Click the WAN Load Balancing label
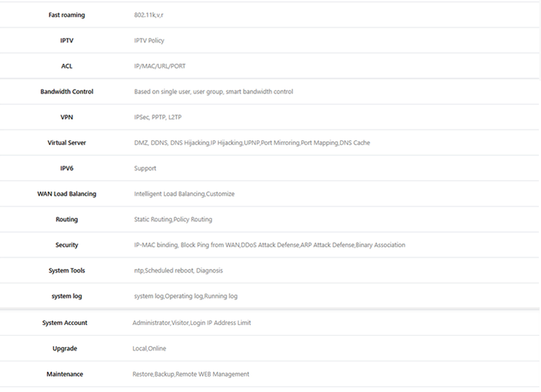Viewport: 541px width, 392px height. tap(67, 194)
